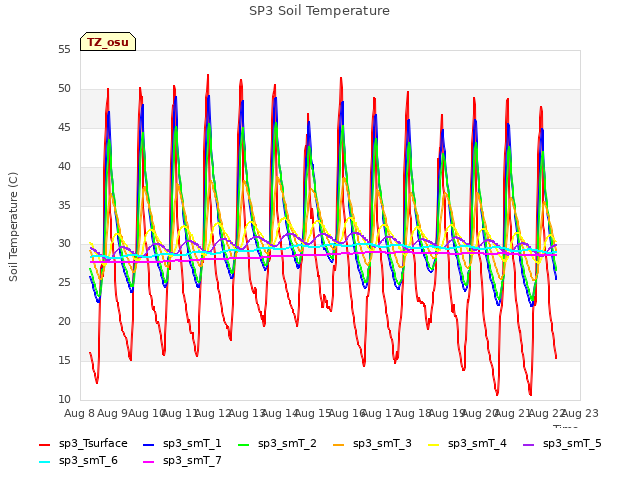
Task: Click the 40 y-axis tick label
Action: [64, 167]
